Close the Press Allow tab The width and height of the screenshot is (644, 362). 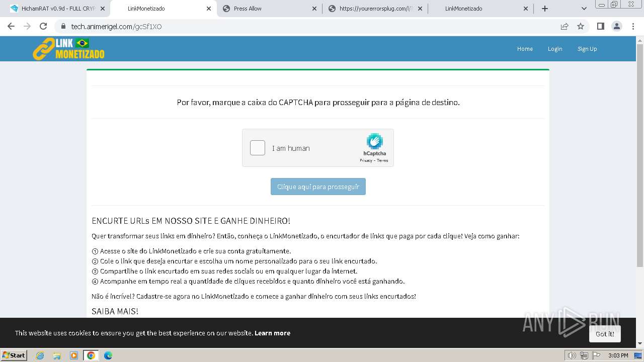[x=314, y=9]
